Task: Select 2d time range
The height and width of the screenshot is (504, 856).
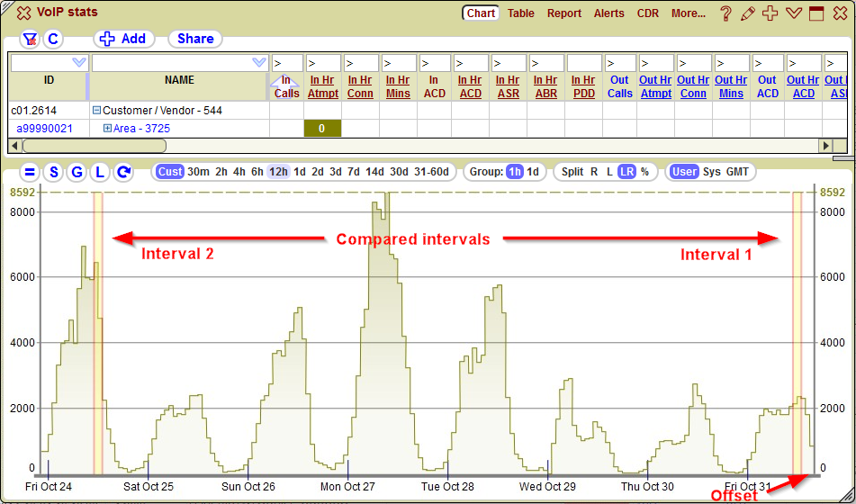Action: coord(318,172)
